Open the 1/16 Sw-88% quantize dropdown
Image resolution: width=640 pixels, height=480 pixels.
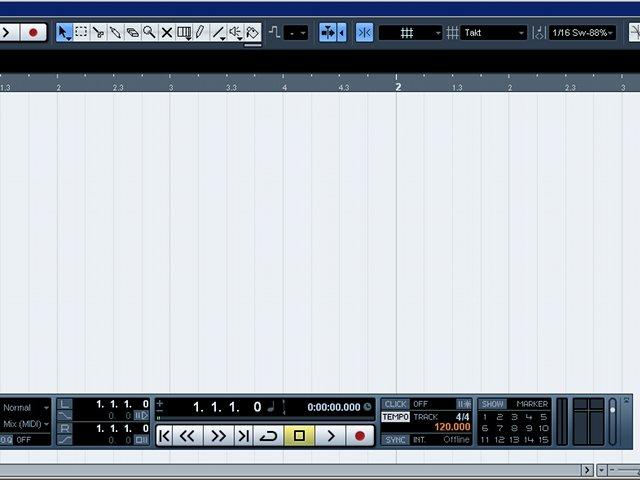582,33
